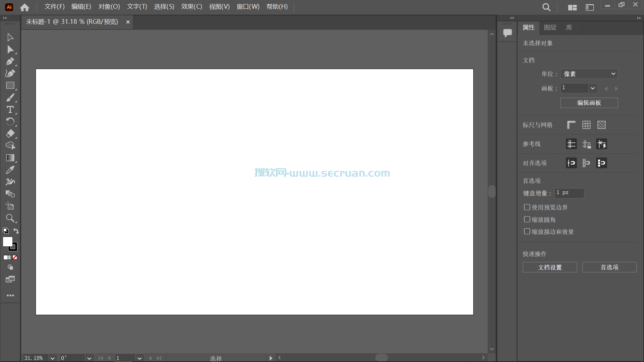Image resolution: width=644 pixels, height=362 pixels.
Task: Collapse the Properties panel double-arrow
Action: coord(639,18)
